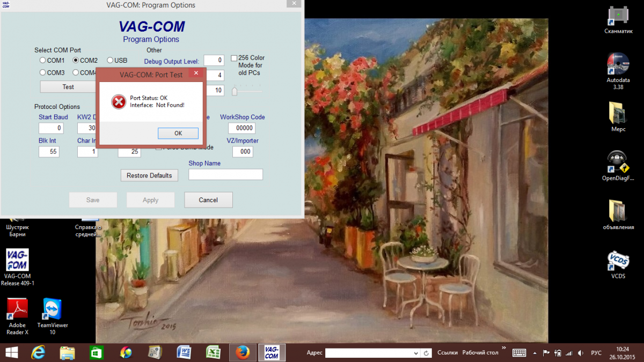The width and height of the screenshot is (644, 362).
Task: Adjust the slider under 256 Color Mode
Action: point(235,91)
